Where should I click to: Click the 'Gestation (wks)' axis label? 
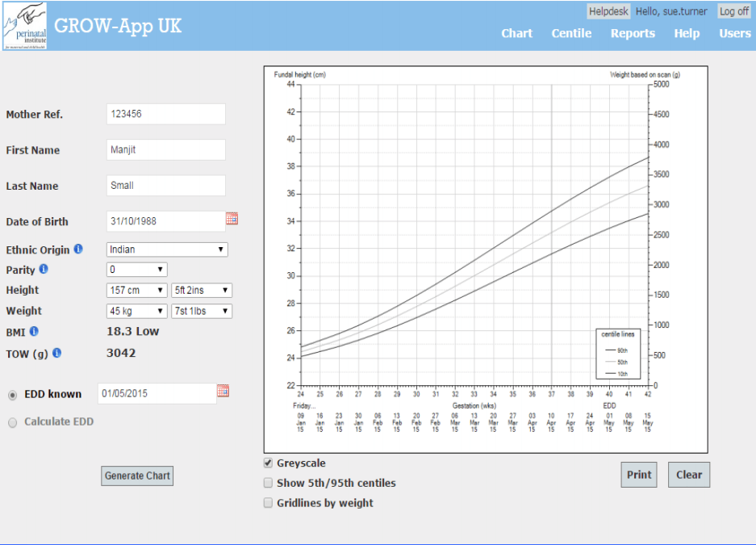click(x=474, y=405)
